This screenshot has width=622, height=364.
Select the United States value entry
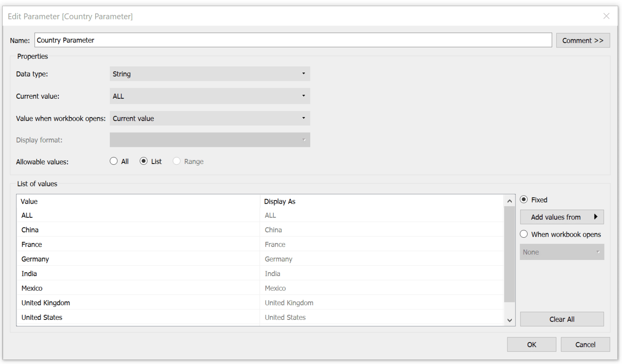coord(121,317)
